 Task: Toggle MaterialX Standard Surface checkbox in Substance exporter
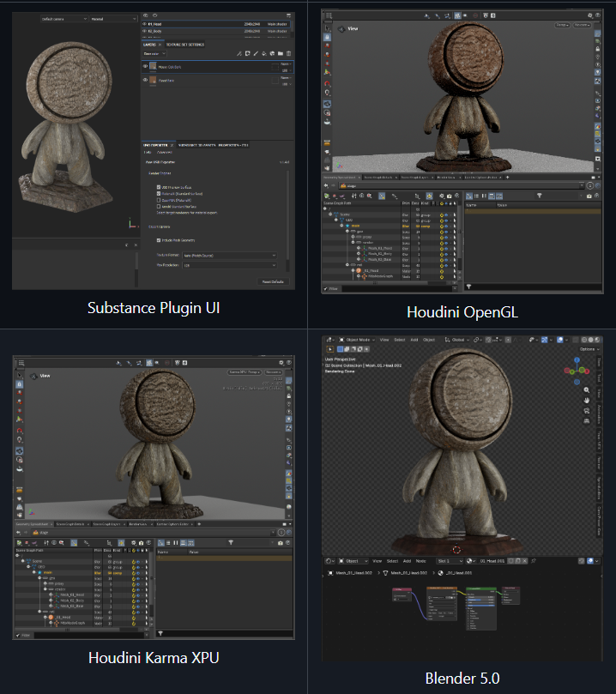coord(159,193)
